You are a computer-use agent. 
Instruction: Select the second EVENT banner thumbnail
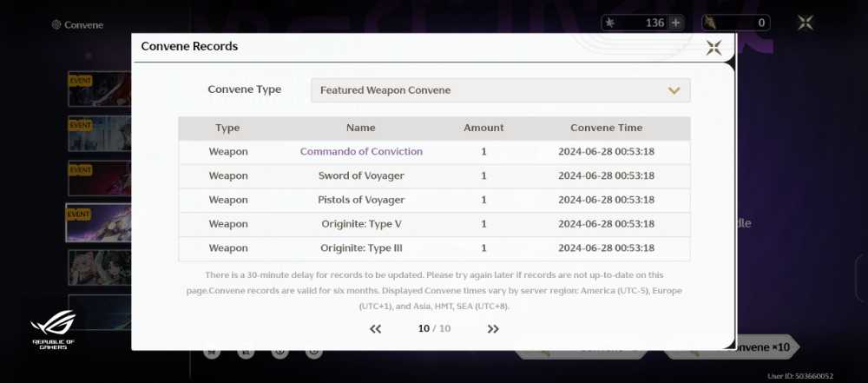tap(100, 134)
